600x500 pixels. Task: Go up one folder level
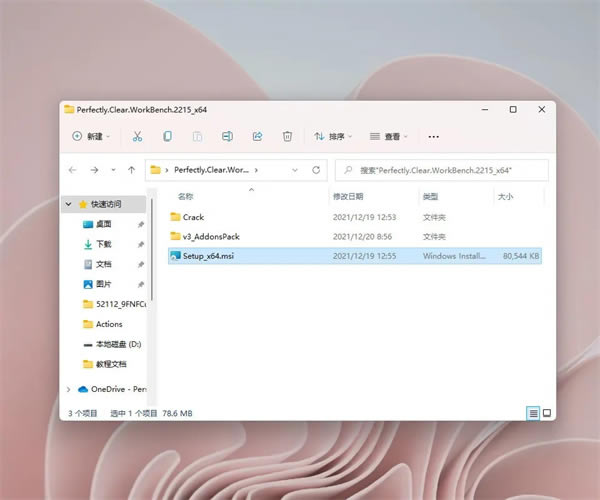pyautogui.click(x=132, y=170)
